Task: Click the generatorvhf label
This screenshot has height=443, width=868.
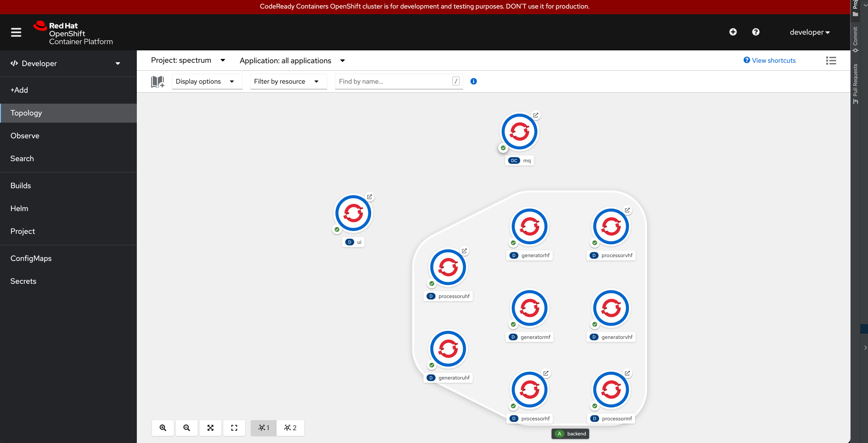Action: tap(611, 337)
